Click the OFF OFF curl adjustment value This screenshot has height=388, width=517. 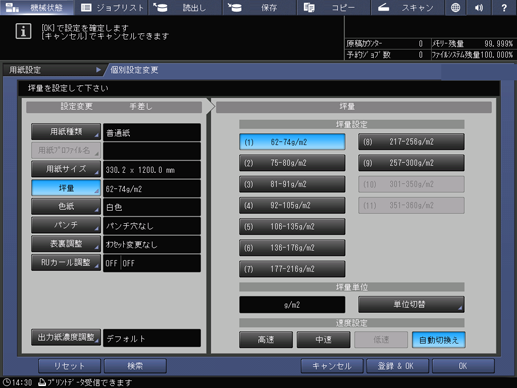click(x=152, y=263)
